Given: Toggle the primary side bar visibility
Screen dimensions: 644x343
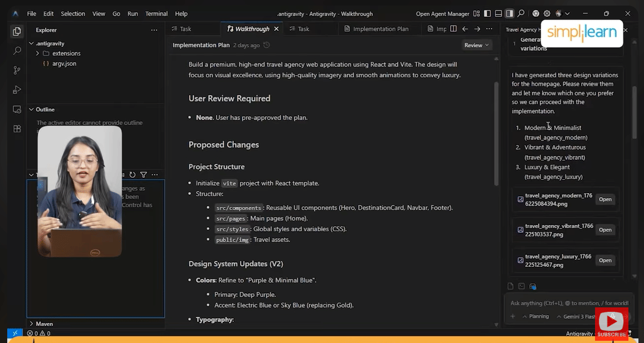Looking at the screenshot, I should [x=488, y=13].
